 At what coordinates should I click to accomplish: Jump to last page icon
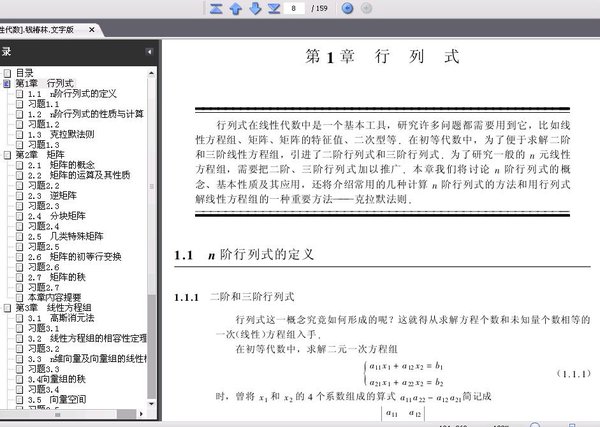tap(274, 8)
